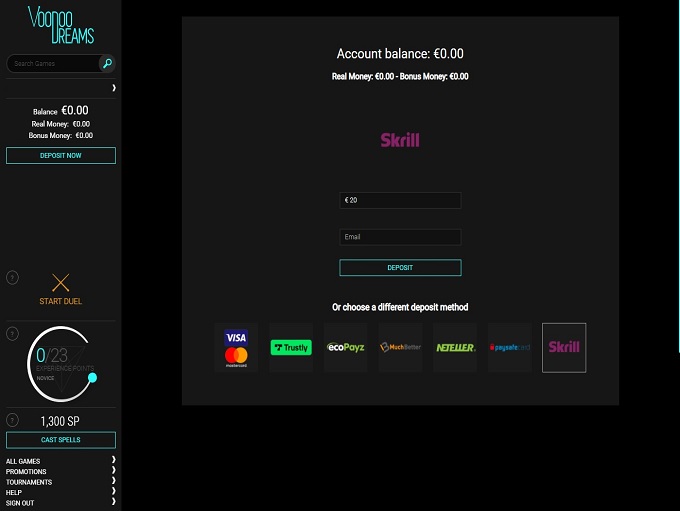The image size is (680, 511).
Task: Click the Cast Spells button
Action: pyautogui.click(x=61, y=440)
